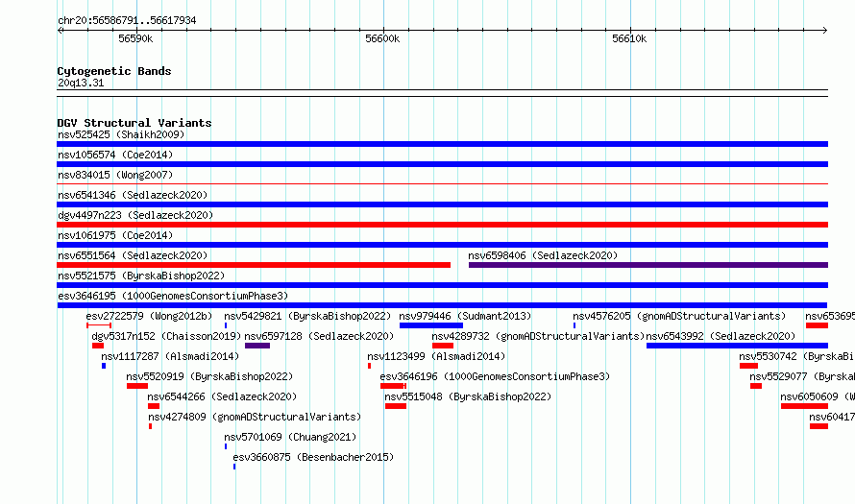This screenshot has height=504, width=855.
Task: Click chr20:56586791..56617934 coordinate text
Action: pos(127,20)
